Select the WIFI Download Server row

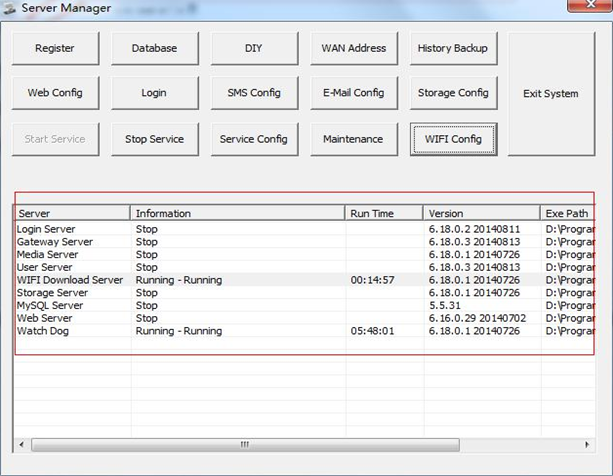tap(305, 280)
